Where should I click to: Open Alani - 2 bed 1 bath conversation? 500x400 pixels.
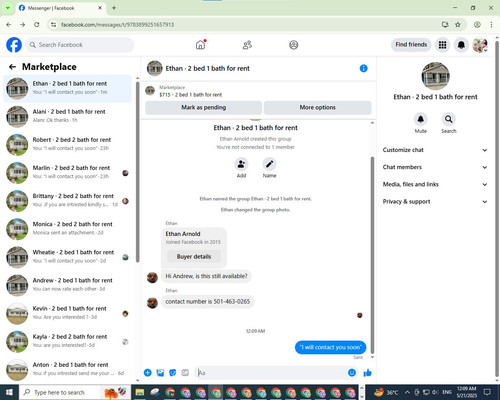pyautogui.click(x=68, y=116)
